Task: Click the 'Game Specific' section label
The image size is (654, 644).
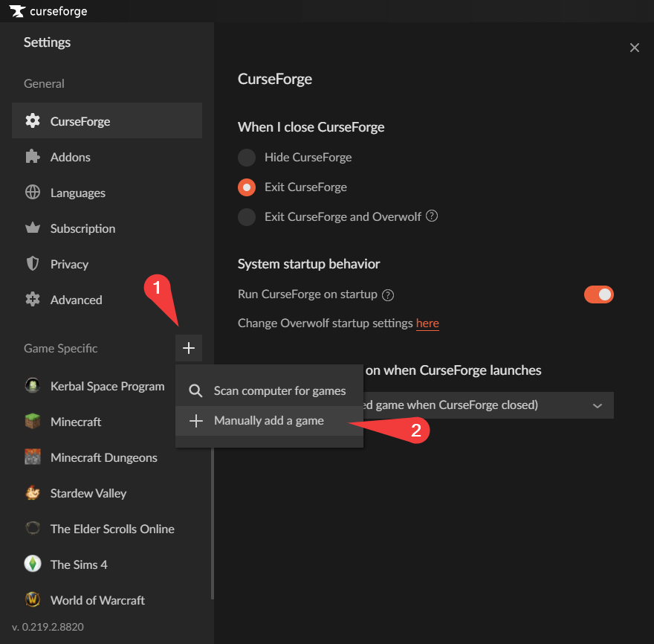Action: [60, 348]
